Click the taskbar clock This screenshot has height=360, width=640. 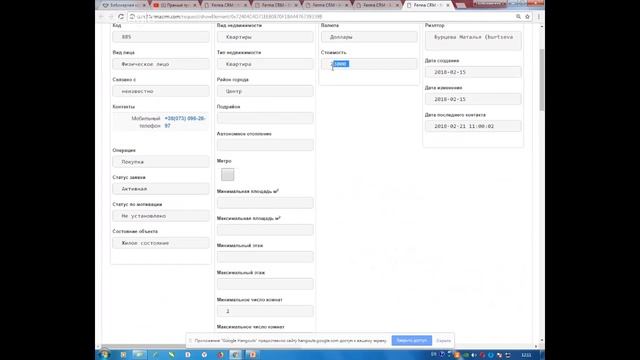(526, 355)
